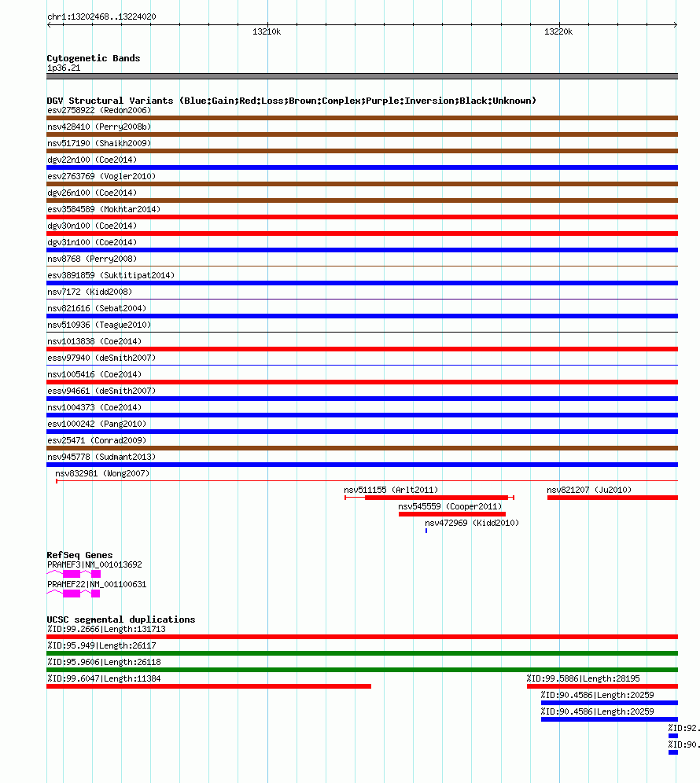Click nsv832981 (Wong2007) label
This screenshot has height=783, width=700.
102,473
